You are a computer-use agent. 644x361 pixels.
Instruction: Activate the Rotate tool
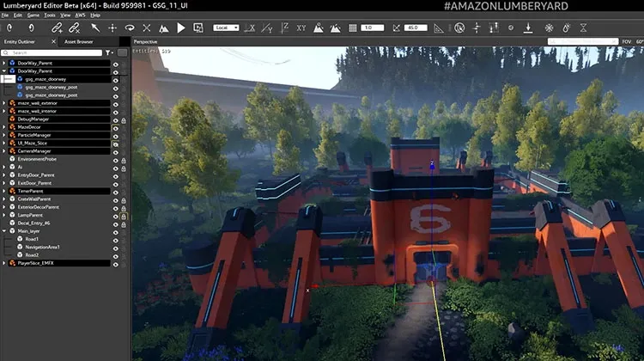[130, 28]
